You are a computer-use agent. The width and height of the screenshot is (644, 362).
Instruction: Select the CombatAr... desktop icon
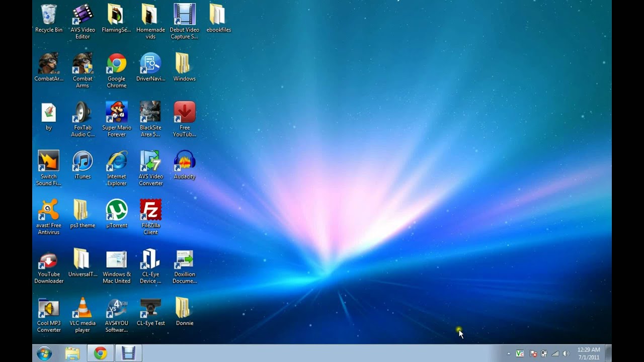coord(49,67)
